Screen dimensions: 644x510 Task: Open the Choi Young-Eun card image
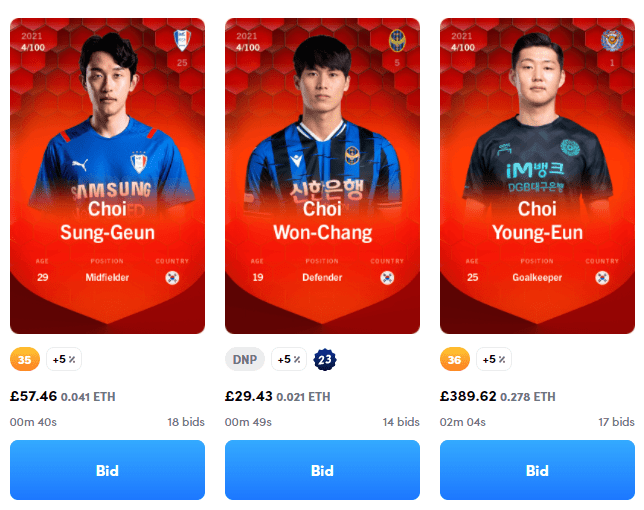pos(537,176)
